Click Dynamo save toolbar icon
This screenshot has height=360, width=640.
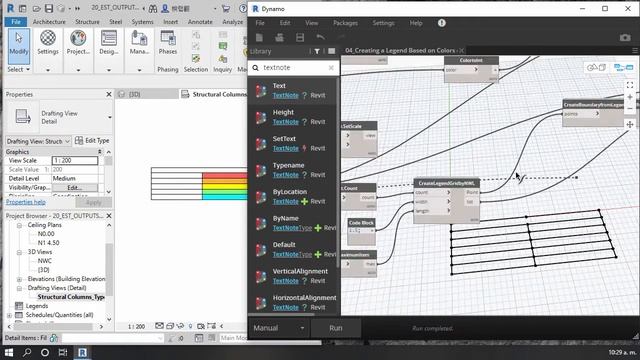tap(300, 38)
